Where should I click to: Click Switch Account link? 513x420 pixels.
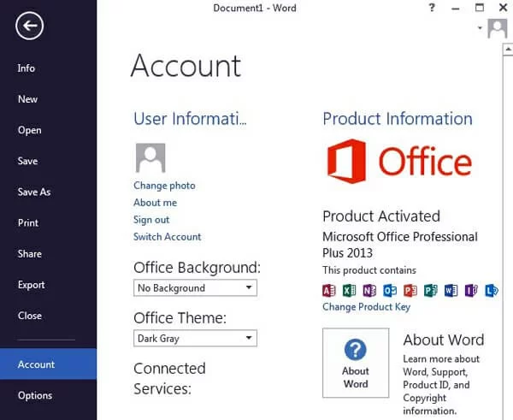coord(168,237)
